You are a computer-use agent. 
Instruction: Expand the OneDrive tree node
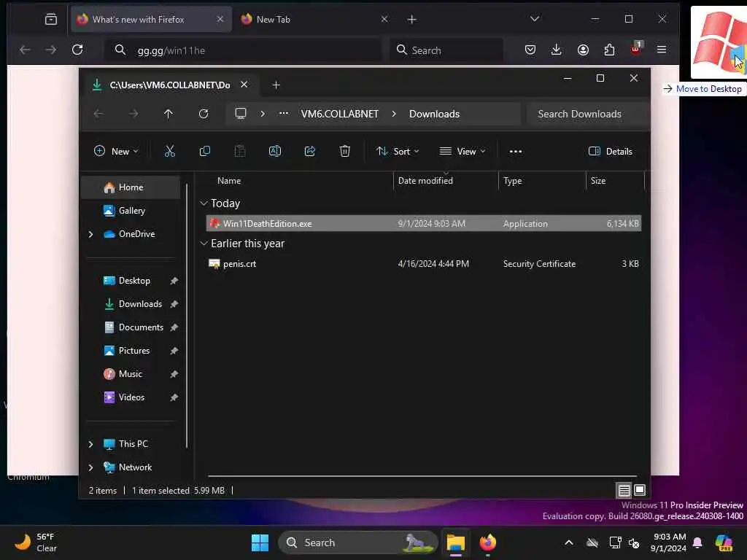point(90,234)
